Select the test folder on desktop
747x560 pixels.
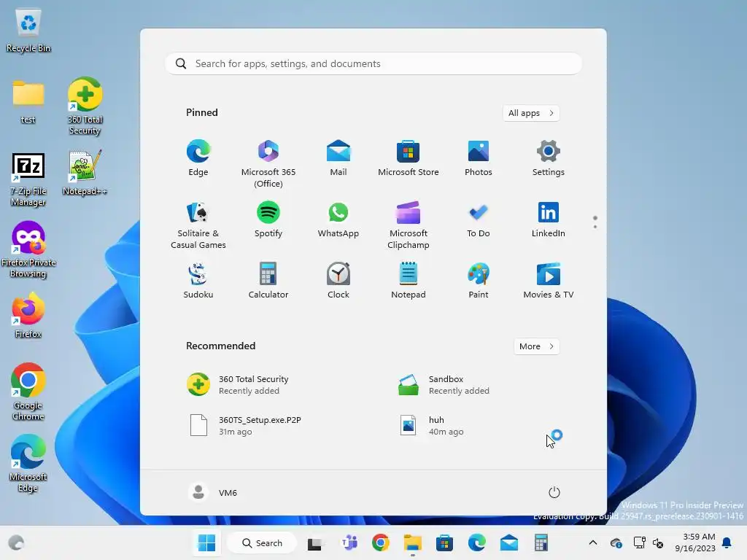(x=28, y=102)
